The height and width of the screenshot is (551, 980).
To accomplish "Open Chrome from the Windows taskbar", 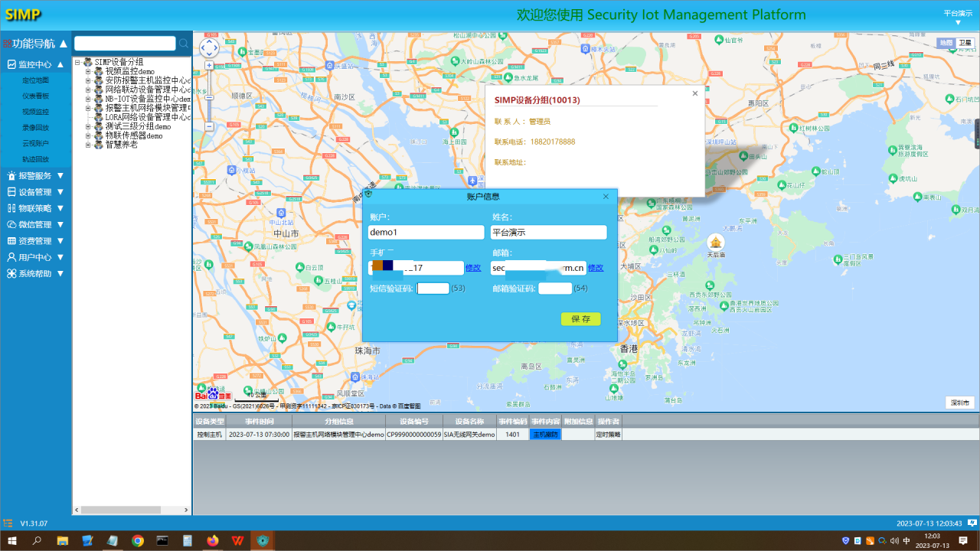I will click(138, 541).
